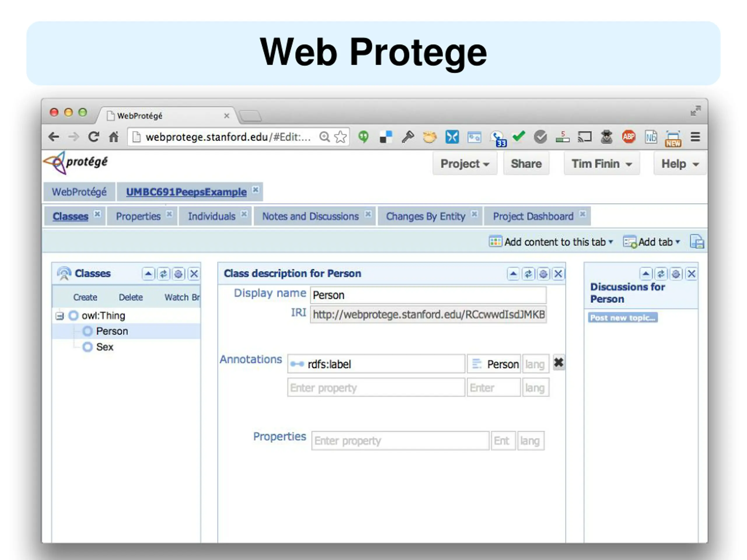
Task: Click the green checkmark extension icon
Action: pos(518,136)
